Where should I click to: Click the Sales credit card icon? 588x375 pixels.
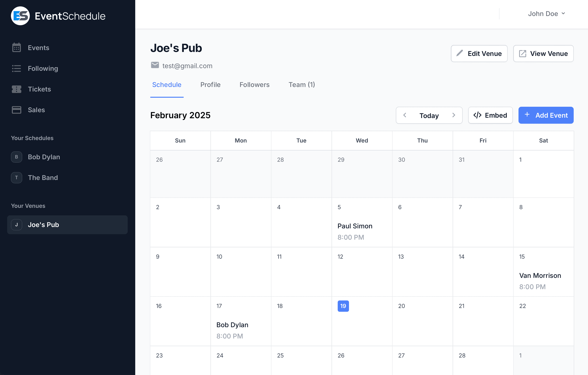[x=17, y=110]
